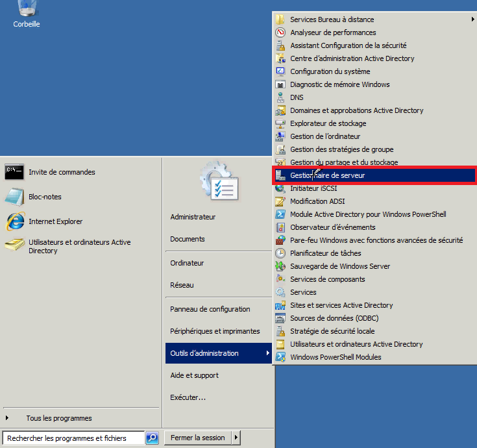The image size is (477, 448).
Task: Click the Module Active Directory PowerShell icon
Action: pos(280,214)
